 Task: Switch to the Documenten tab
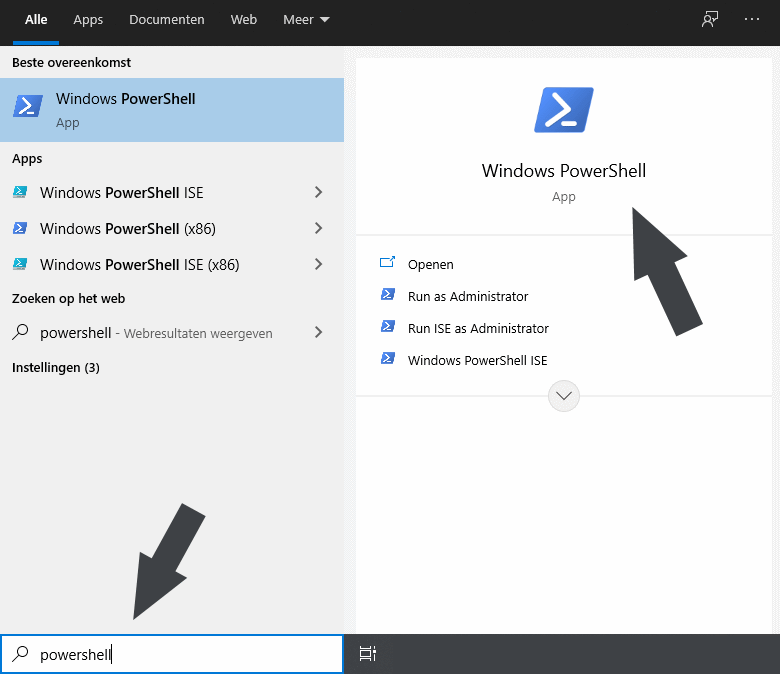pos(167,19)
